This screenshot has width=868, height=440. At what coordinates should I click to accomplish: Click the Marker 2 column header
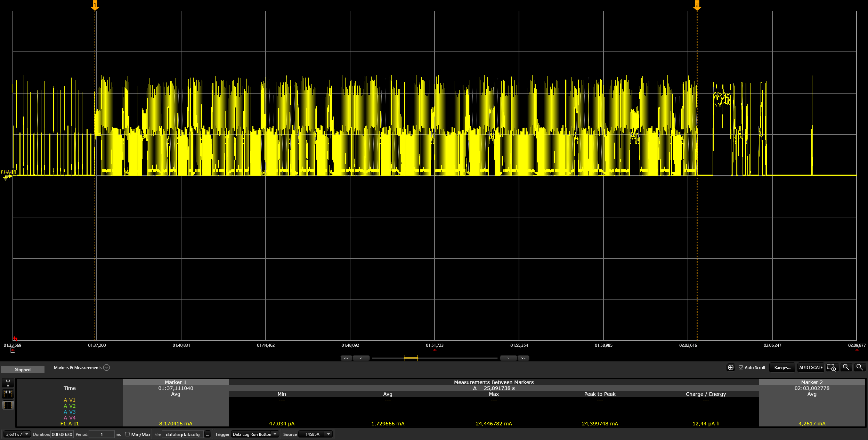[812, 382]
